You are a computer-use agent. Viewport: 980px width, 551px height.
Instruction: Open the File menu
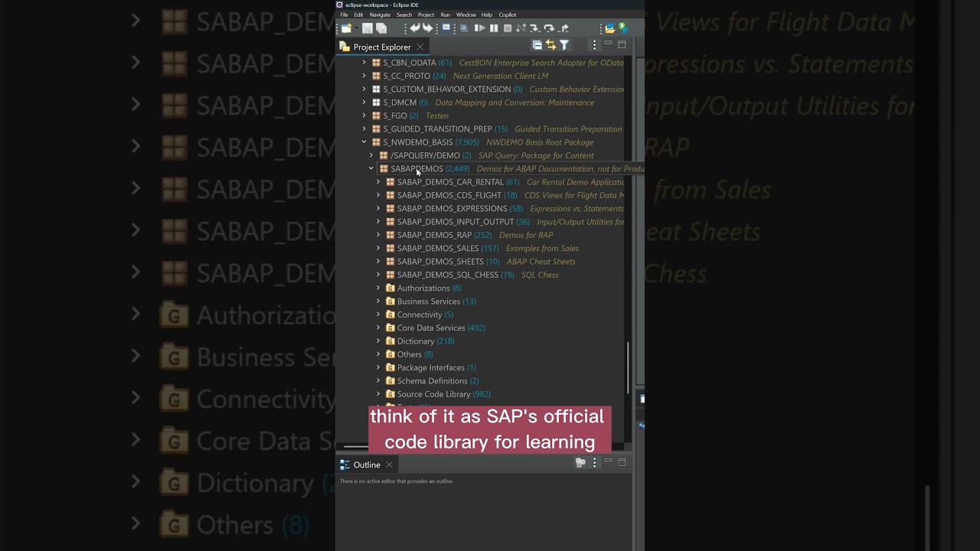(344, 15)
